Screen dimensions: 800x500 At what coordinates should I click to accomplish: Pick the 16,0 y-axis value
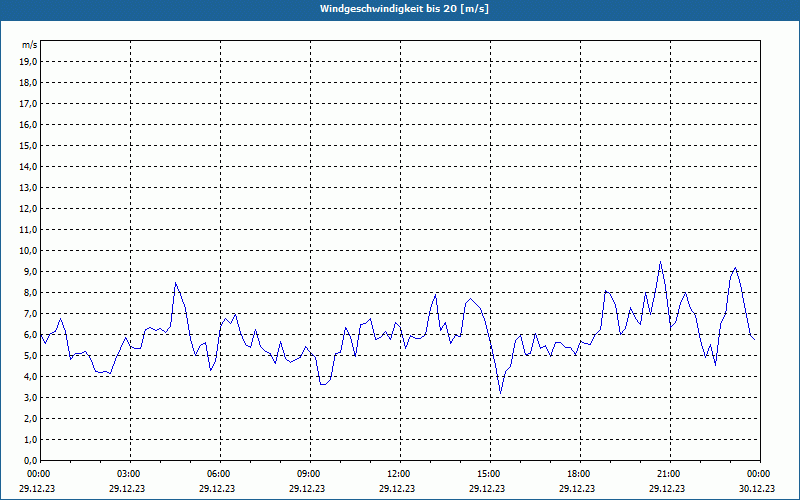[28, 124]
